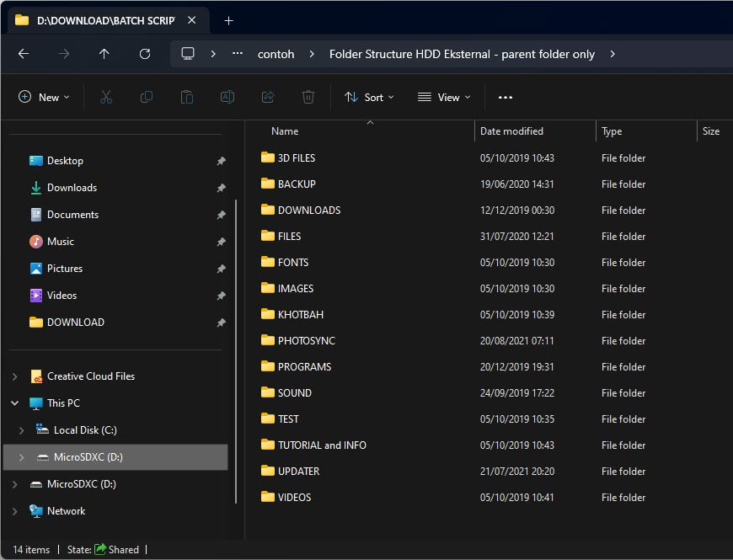
Task: Click the contoh breadcrumb segment
Action: [x=276, y=54]
